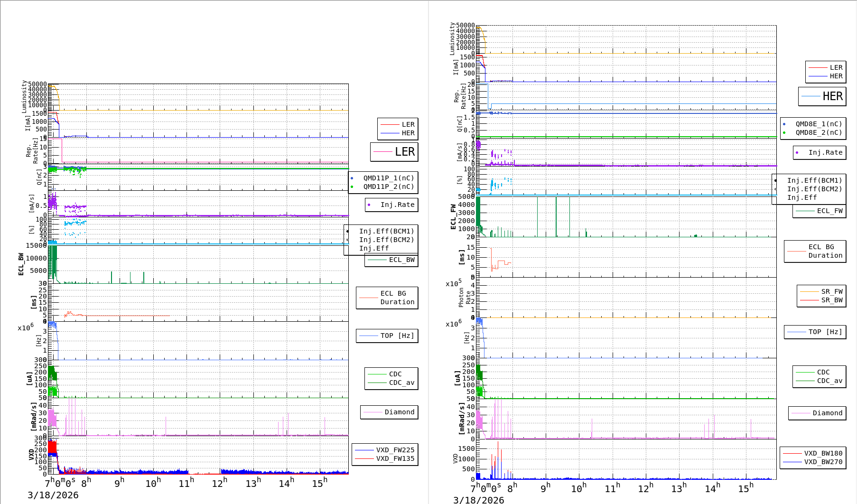The image size is (857, 504).
Task: Click the 12h tick label on left plot
Action: pyautogui.click(x=220, y=483)
